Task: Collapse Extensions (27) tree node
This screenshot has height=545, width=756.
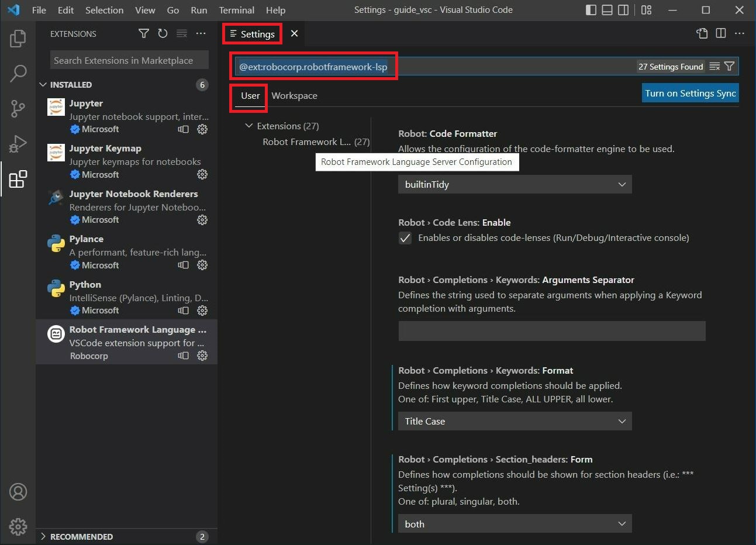Action: [249, 126]
